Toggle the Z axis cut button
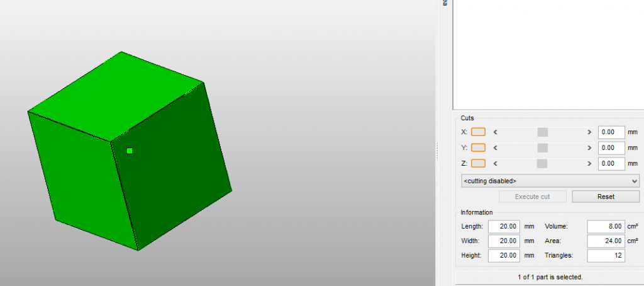 478,164
